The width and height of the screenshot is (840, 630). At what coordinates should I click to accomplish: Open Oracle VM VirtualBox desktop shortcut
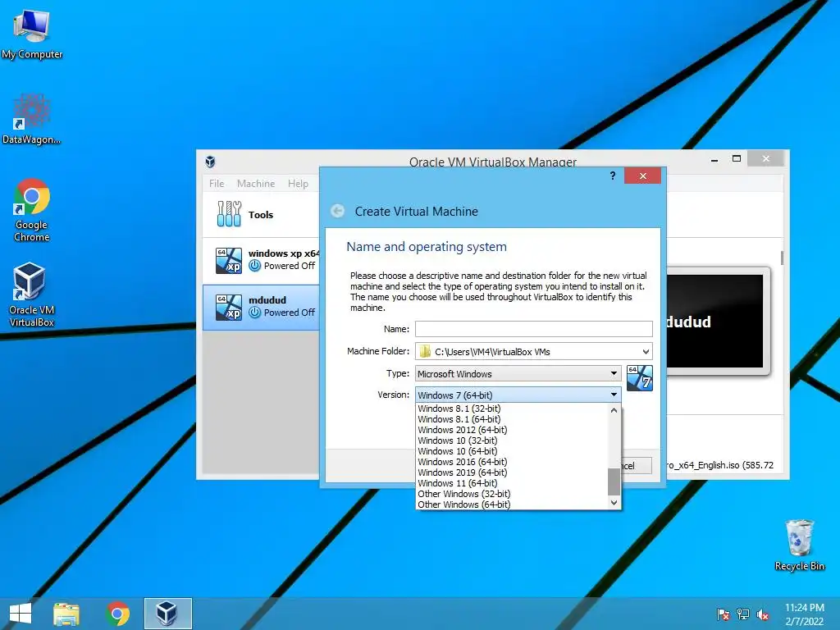pyautogui.click(x=32, y=294)
